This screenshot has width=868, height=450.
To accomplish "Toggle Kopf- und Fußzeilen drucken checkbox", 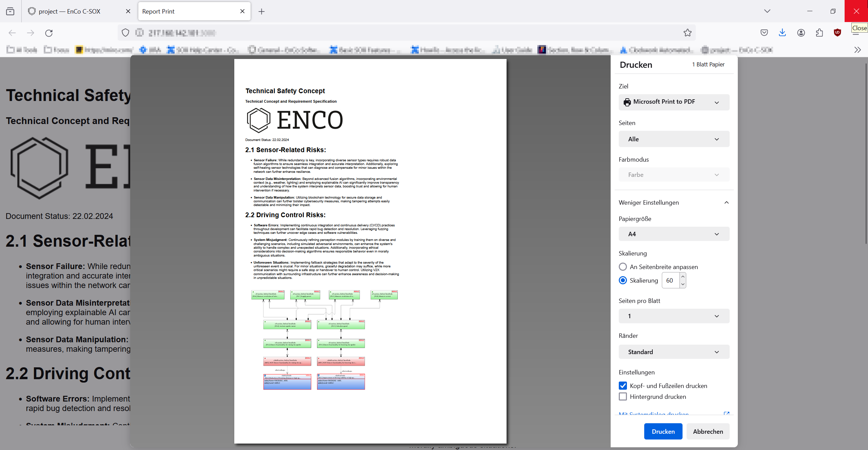I will (x=623, y=386).
